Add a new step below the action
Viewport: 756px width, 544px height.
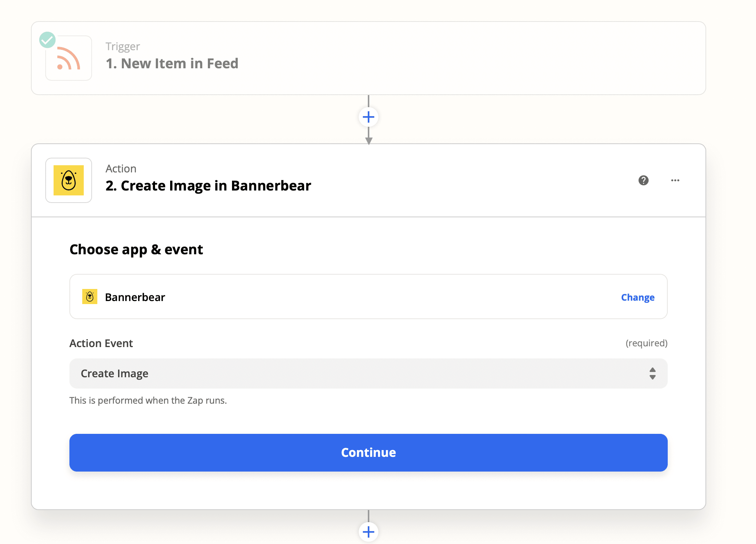coord(369,532)
